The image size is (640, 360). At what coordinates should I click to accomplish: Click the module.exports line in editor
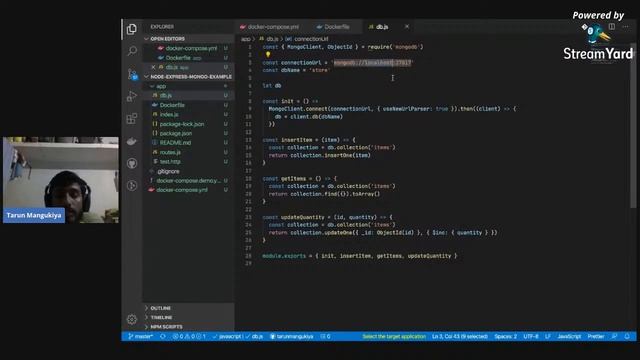click(x=359, y=256)
